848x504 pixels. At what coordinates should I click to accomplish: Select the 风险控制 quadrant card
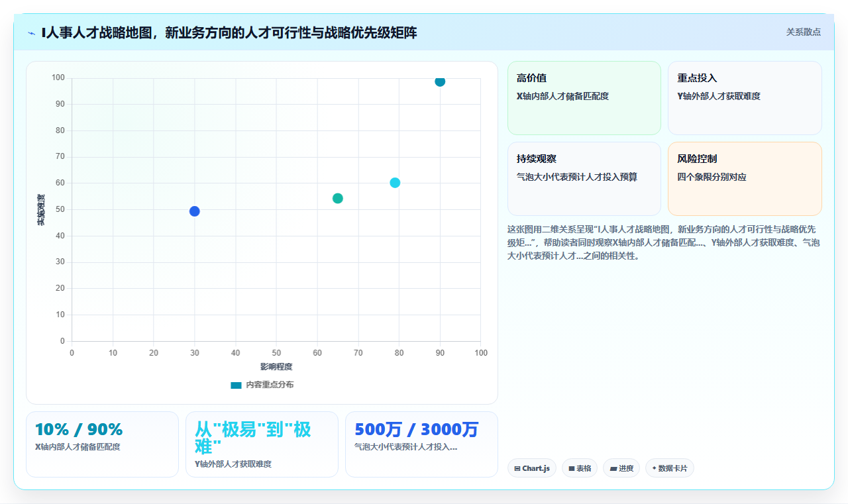pyautogui.click(x=745, y=179)
